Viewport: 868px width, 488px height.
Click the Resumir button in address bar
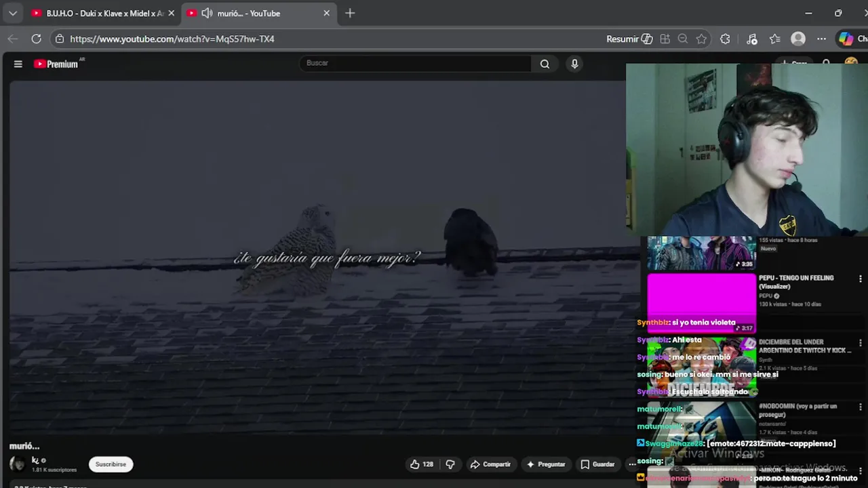pyautogui.click(x=629, y=39)
